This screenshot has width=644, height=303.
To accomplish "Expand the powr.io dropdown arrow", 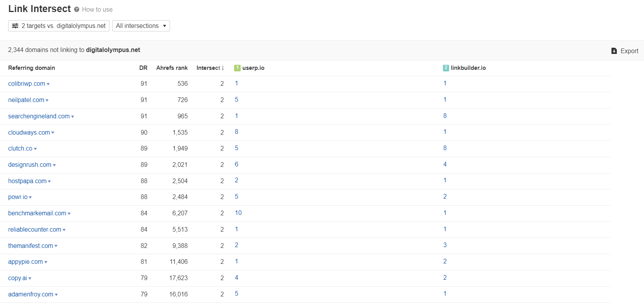I will point(30,197).
